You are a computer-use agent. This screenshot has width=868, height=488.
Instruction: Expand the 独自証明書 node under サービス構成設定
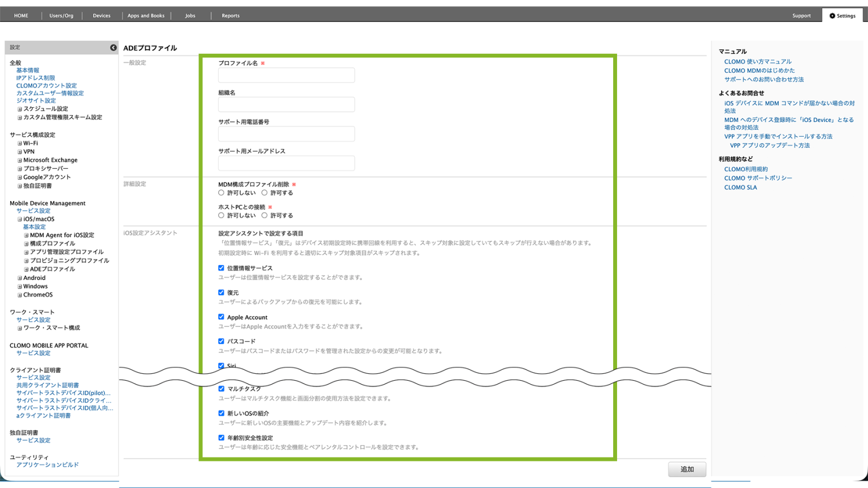pos(19,186)
